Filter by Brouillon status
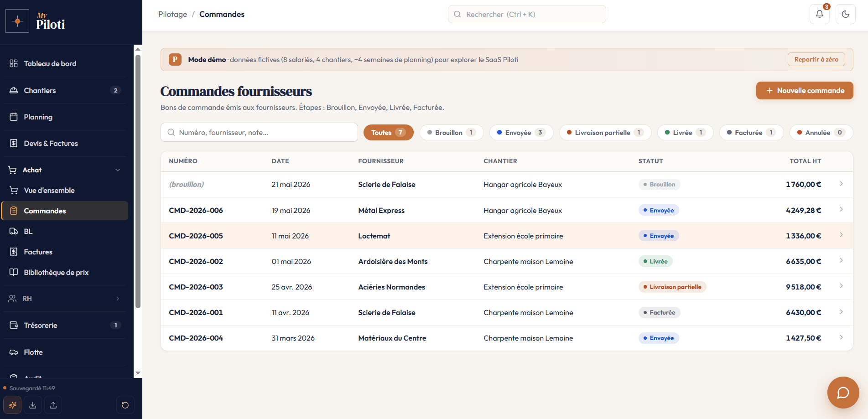The height and width of the screenshot is (419, 868). (452, 132)
